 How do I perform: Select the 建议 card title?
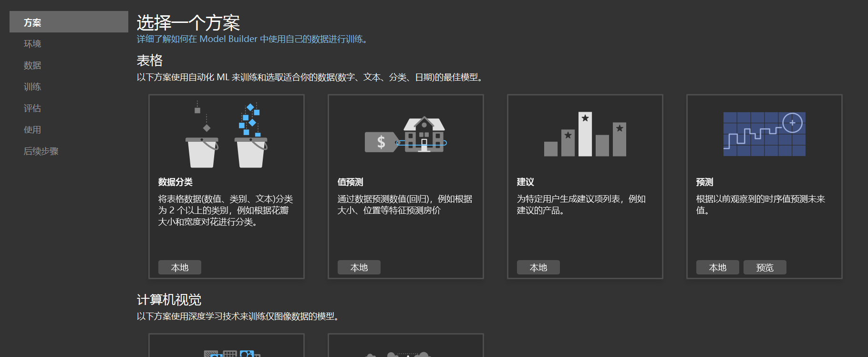point(526,182)
